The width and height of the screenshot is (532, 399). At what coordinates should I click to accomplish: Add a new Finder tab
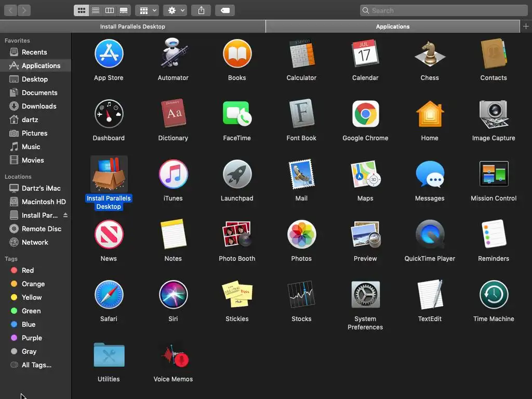(x=526, y=26)
